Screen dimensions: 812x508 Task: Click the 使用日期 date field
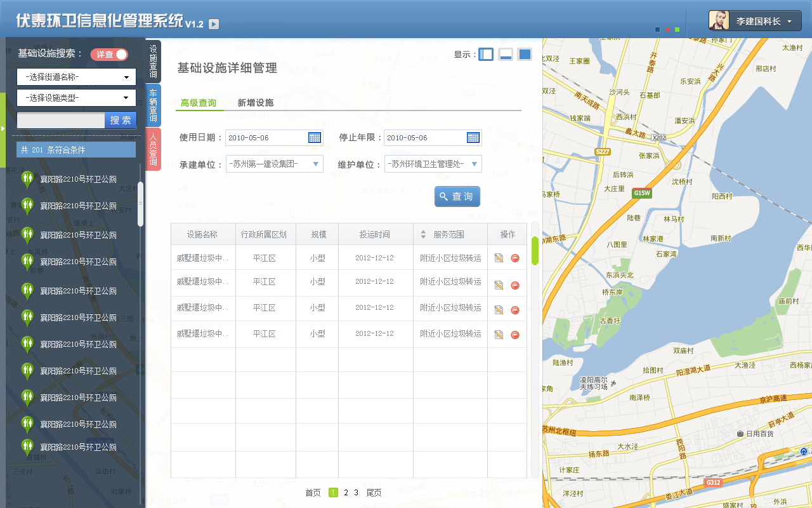pos(274,138)
